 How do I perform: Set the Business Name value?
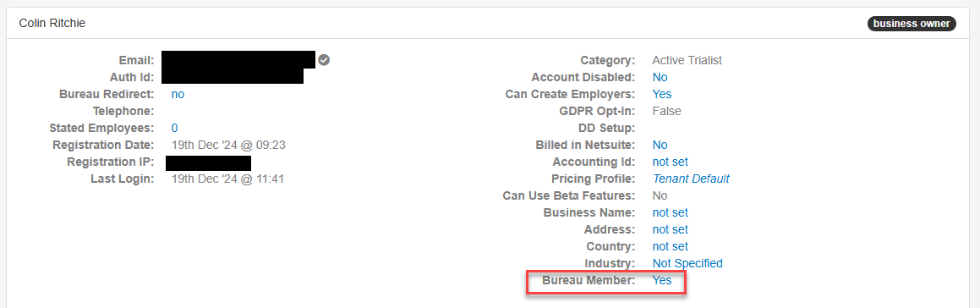pos(670,212)
